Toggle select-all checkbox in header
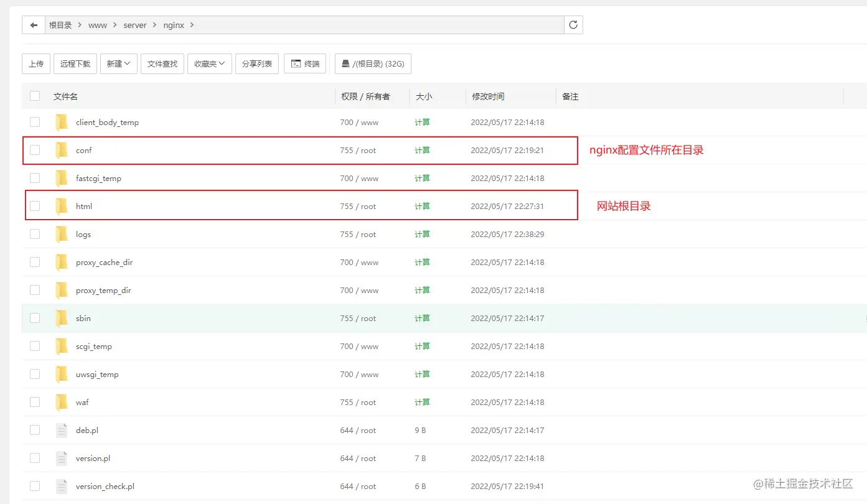The height and width of the screenshot is (504, 867). coord(35,96)
